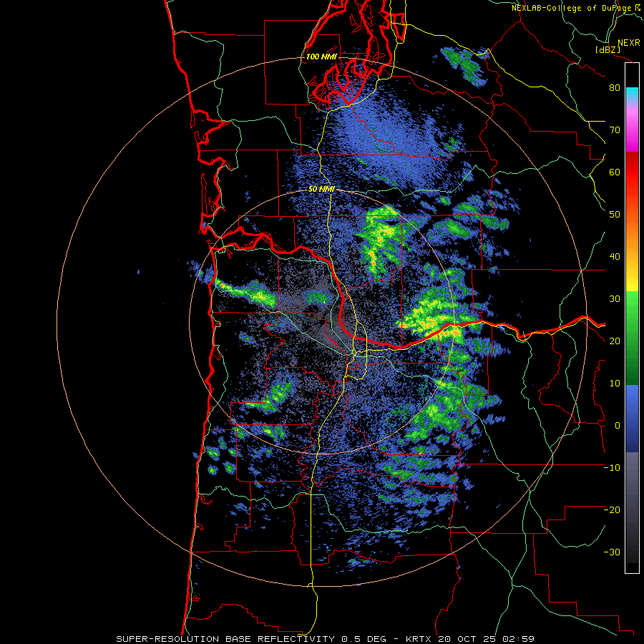The image size is (644, 644).
Task: Click the NEXR label above the scale
Action: [628, 43]
